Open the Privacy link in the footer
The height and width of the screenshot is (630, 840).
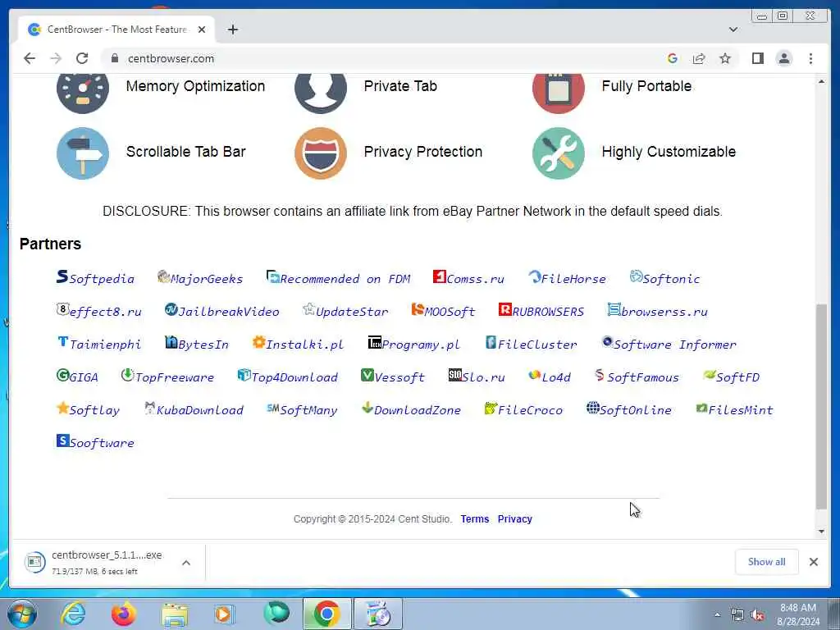515,518
